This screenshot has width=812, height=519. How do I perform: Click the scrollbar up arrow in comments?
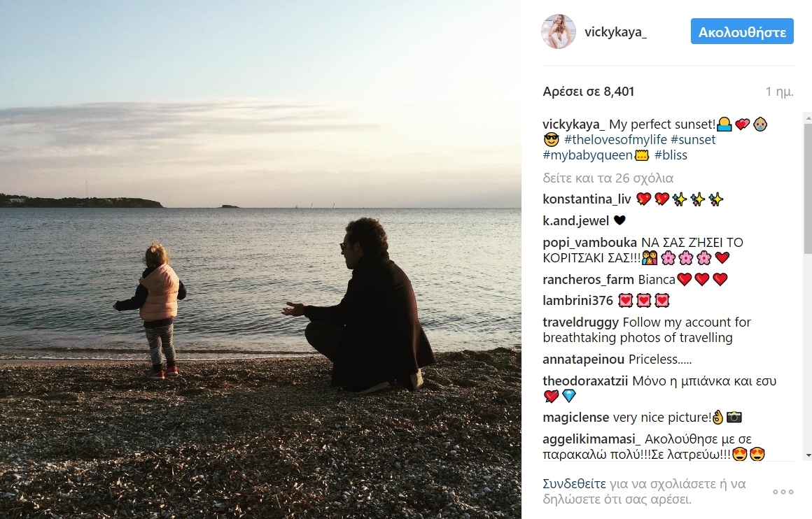[x=808, y=118]
